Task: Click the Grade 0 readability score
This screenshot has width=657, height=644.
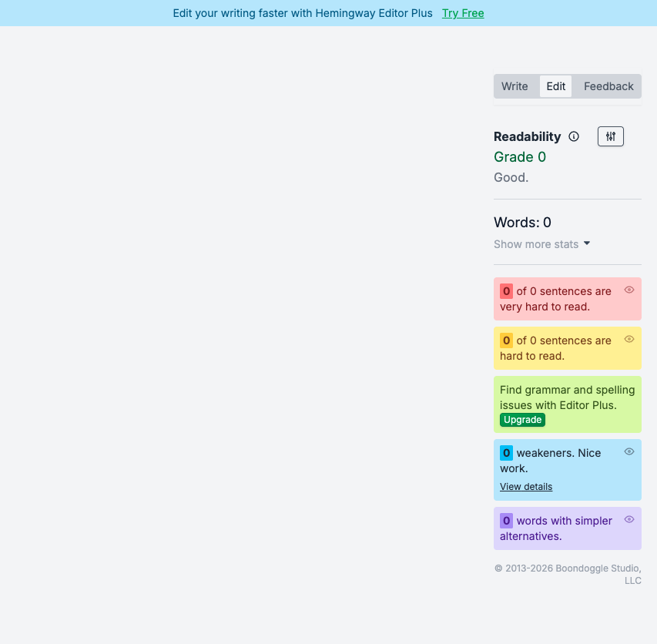Action: tap(520, 156)
